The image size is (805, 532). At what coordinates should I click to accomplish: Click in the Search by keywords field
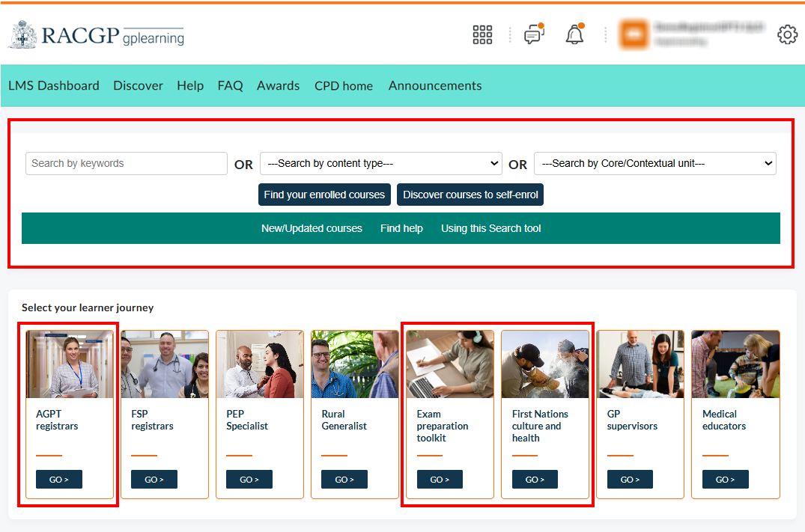(x=126, y=164)
